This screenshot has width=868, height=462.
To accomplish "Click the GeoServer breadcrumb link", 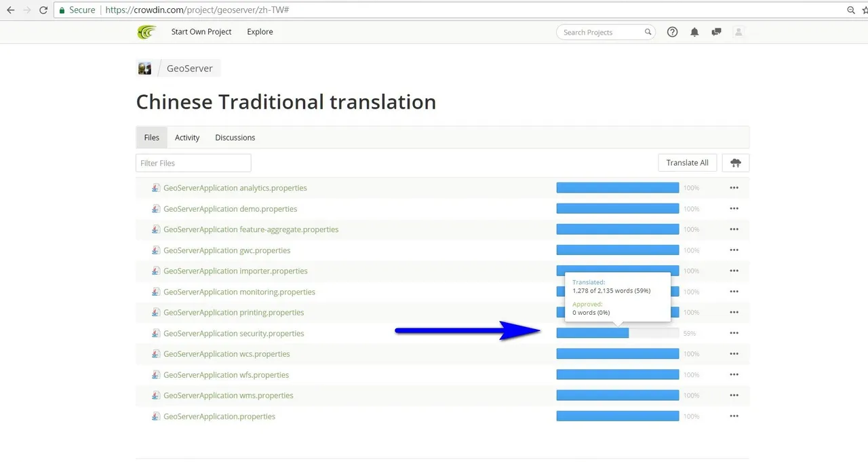I will 190,69.
